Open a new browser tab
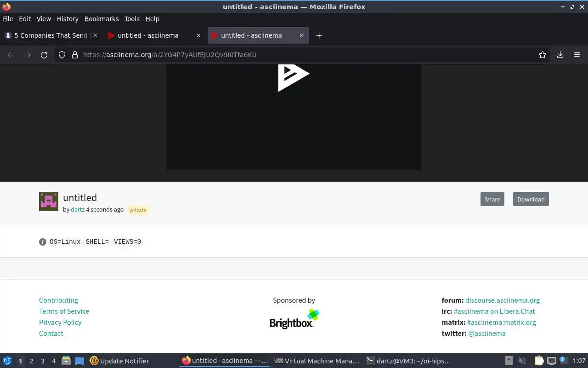The height and width of the screenshot is (368, 588). (319, 35)
